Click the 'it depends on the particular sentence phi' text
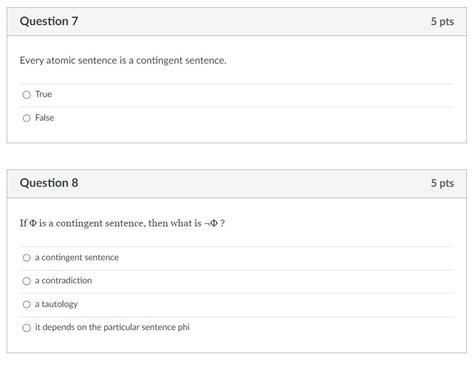 112,327
